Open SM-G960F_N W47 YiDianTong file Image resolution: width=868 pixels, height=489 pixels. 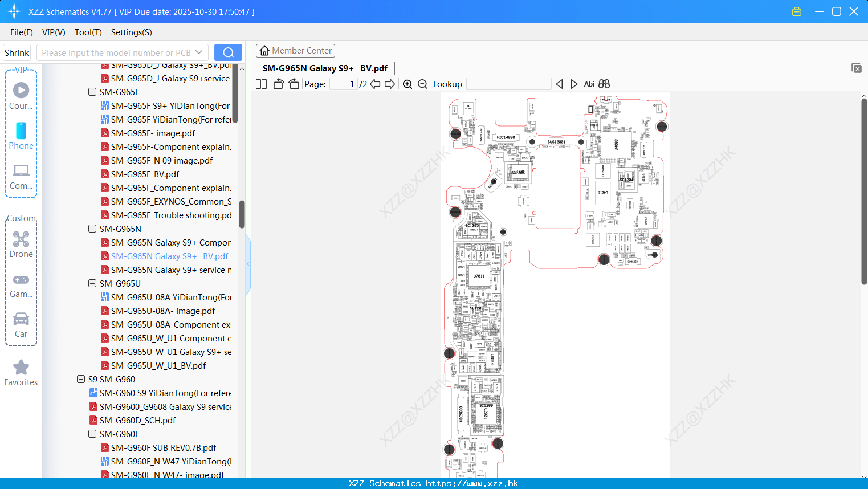166,461
